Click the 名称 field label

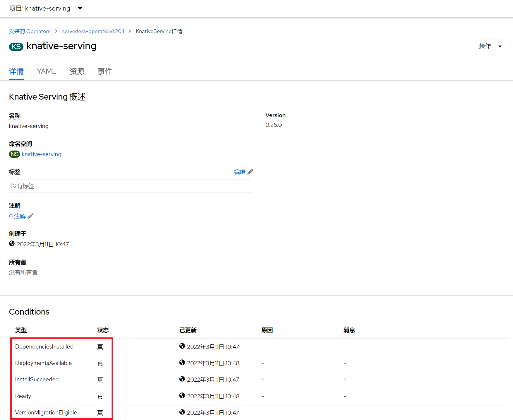(x=15, y=116)
